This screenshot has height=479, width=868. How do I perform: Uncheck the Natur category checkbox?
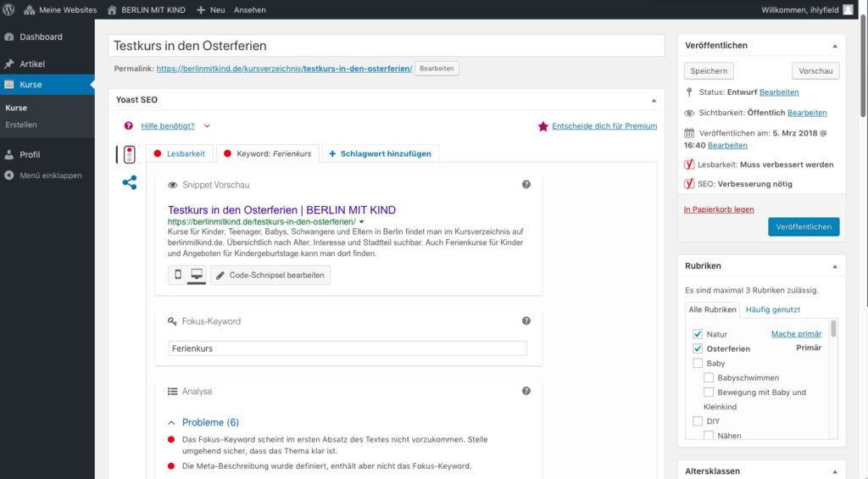point(698,334)
